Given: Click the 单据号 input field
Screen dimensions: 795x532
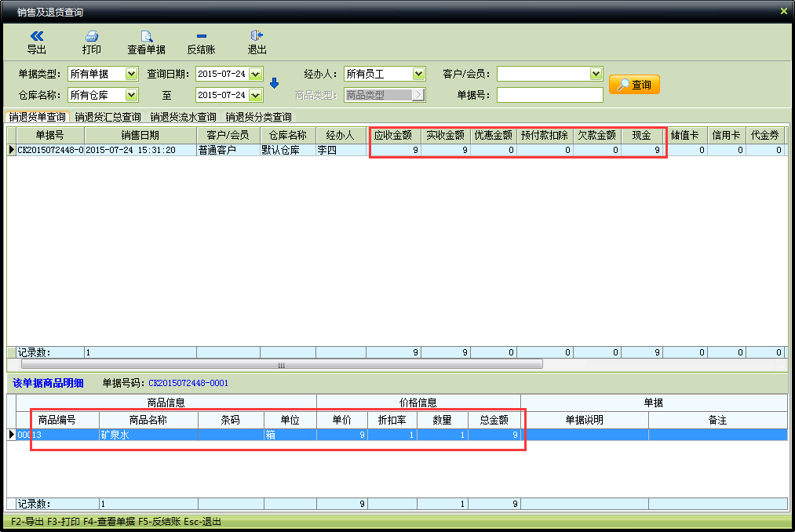Looking at the screenshot, I should tap(549, 95).
